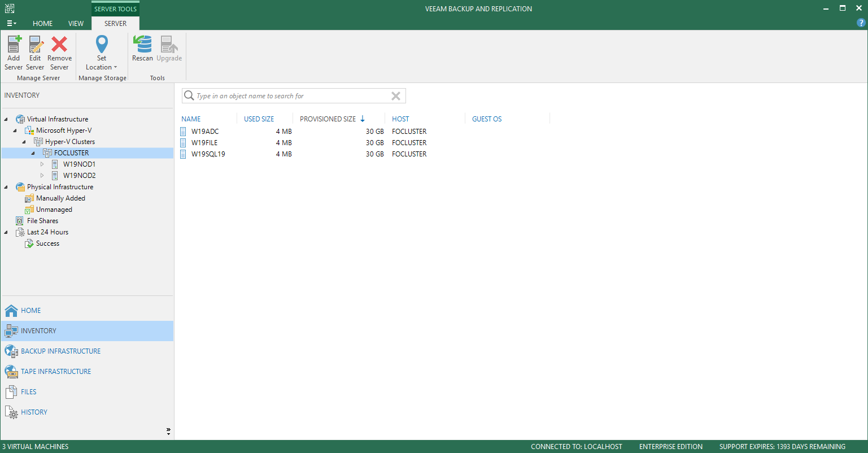The height and width of the screenshot is (453, 868).
Task: Collapse the Microsoft Hyper-V tree node
Action: (15, 130)
